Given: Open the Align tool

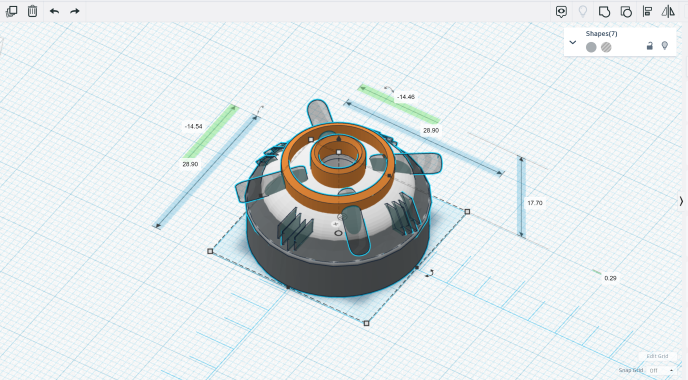Looking at the screenshot, I should pyautogui.click(x=647, y=11).
